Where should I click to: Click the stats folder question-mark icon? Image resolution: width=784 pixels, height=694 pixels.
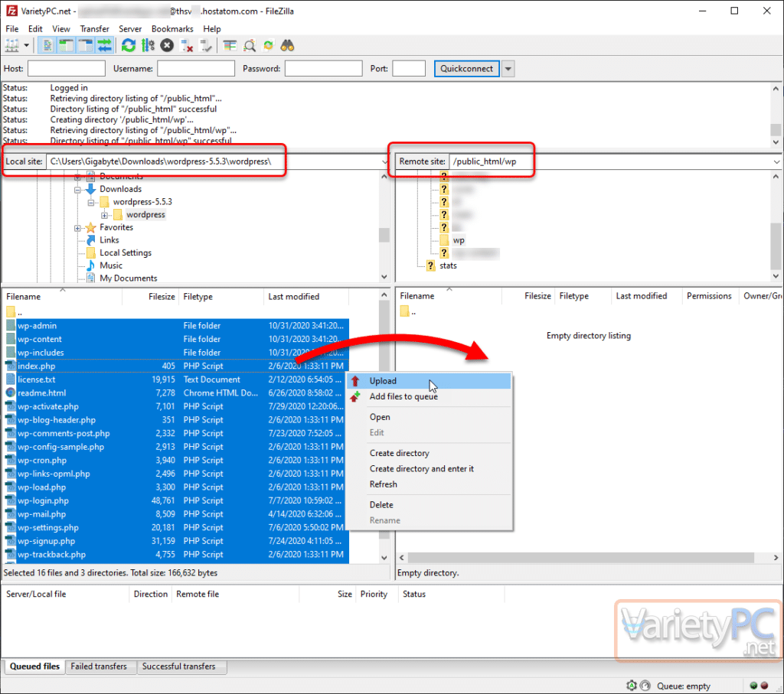click(x=430, y=266)
